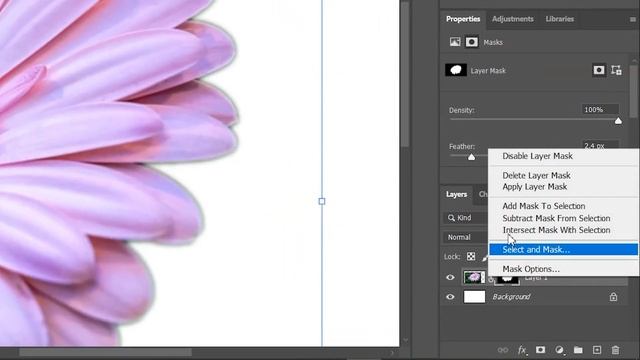Click the Properties panel scrollbar
Viewport: 640px width, 360px height.
(634, 92)
